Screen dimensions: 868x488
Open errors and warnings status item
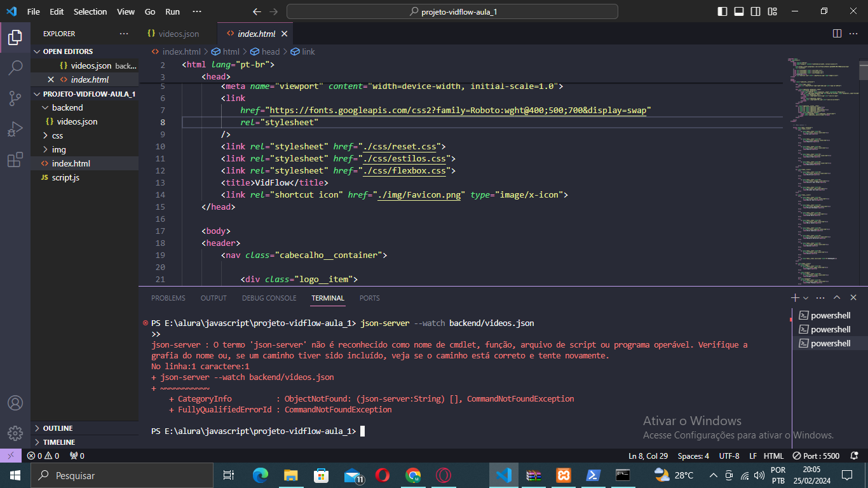(x=43, y=456)
